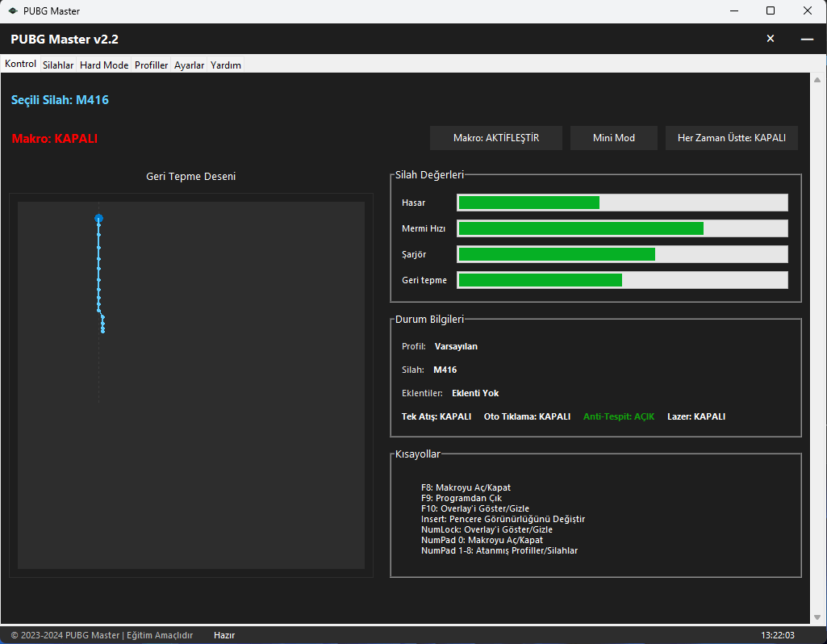Click Tek Atış: KAPALI status

point(436,416)
